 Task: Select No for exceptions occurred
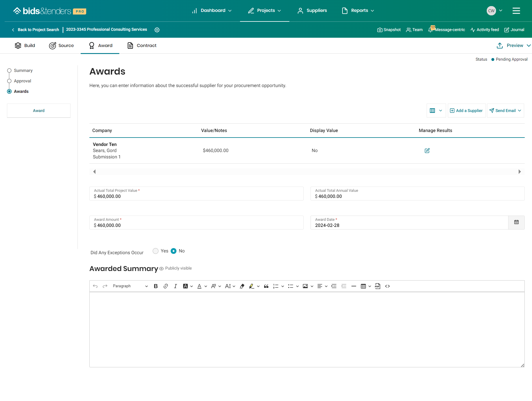(174, 251)
